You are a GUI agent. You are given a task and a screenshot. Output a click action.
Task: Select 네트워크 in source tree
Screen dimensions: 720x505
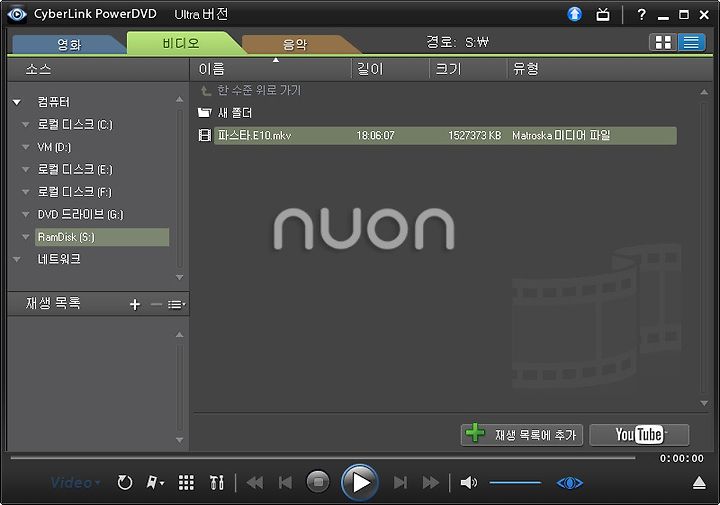[x=59, y=259]
